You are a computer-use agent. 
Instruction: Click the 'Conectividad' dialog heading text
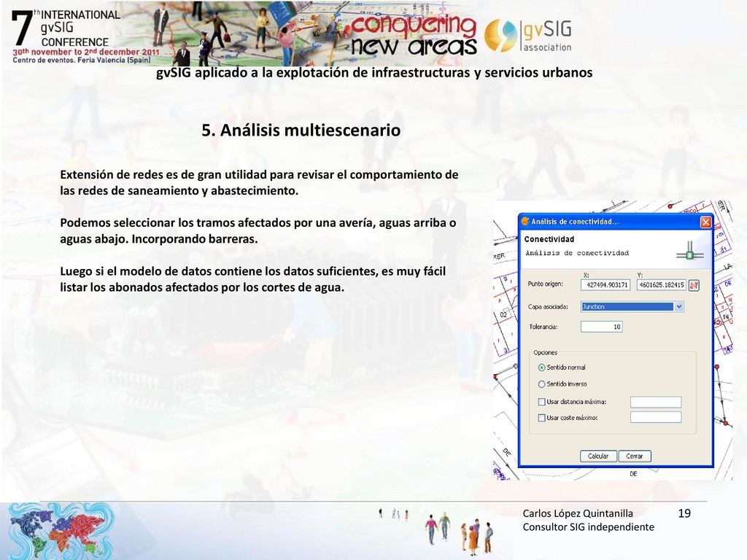549,239
